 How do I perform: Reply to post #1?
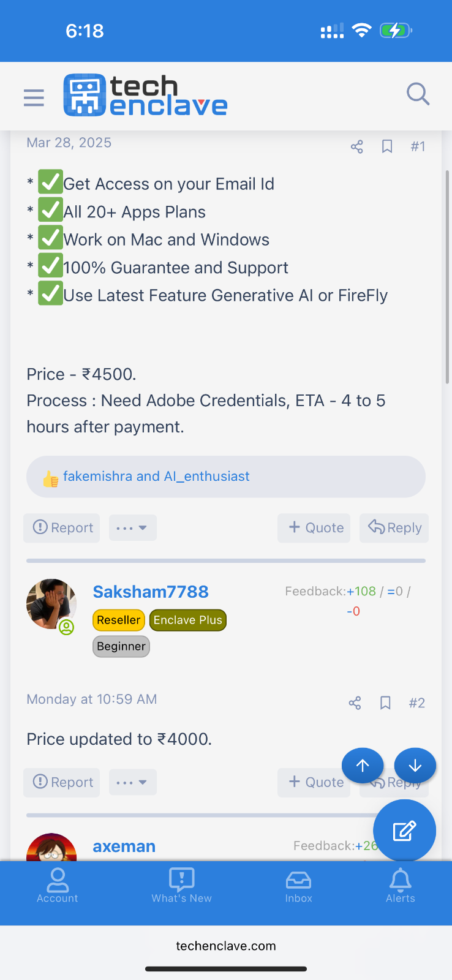(x=394, y=528)
